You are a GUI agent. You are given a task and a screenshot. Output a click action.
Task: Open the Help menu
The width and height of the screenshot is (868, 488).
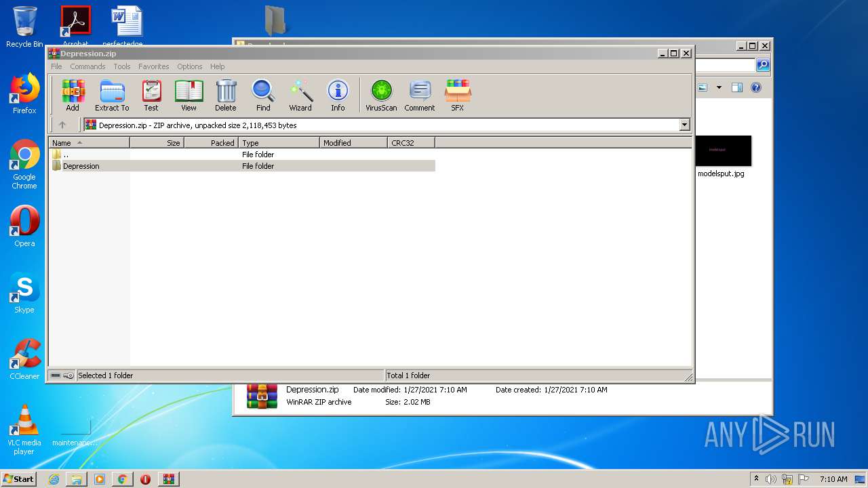click(x=217, y=66)
